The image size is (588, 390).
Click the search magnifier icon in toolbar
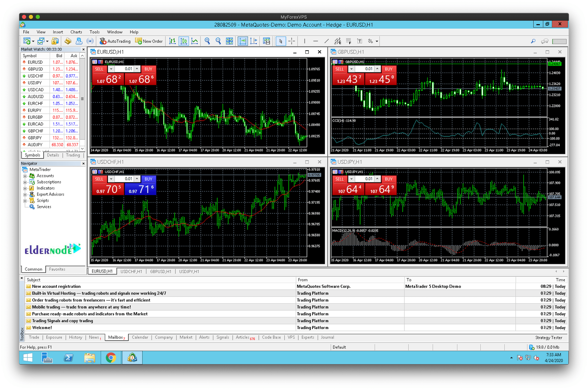pyautogui.click(x=533, y=41)
